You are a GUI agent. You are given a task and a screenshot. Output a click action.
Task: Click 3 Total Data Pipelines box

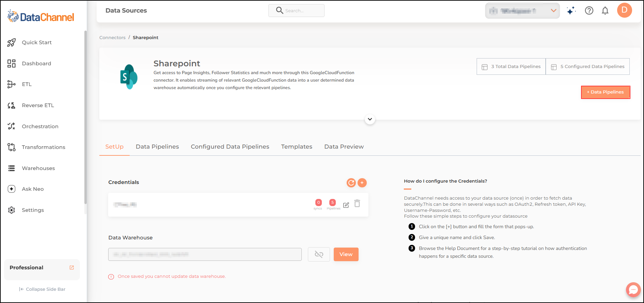(x=511, y=67)
